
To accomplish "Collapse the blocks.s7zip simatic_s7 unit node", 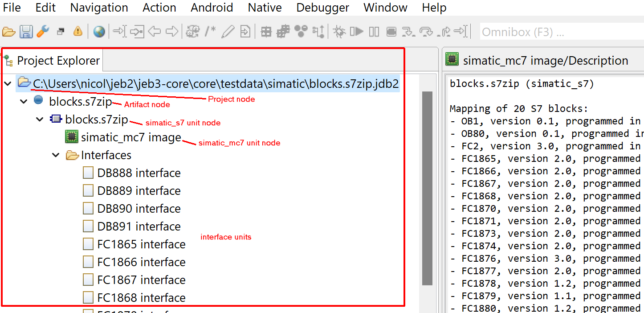I will click(40, 119).
